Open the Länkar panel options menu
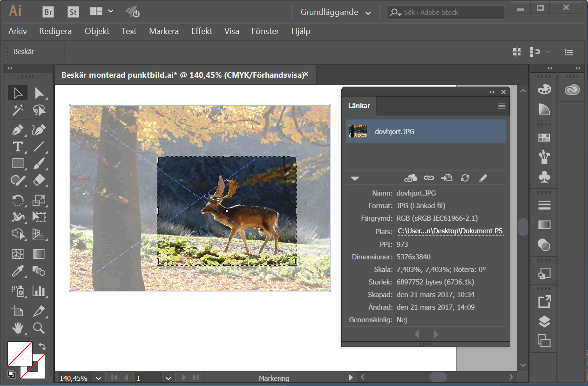 point(501,106)
